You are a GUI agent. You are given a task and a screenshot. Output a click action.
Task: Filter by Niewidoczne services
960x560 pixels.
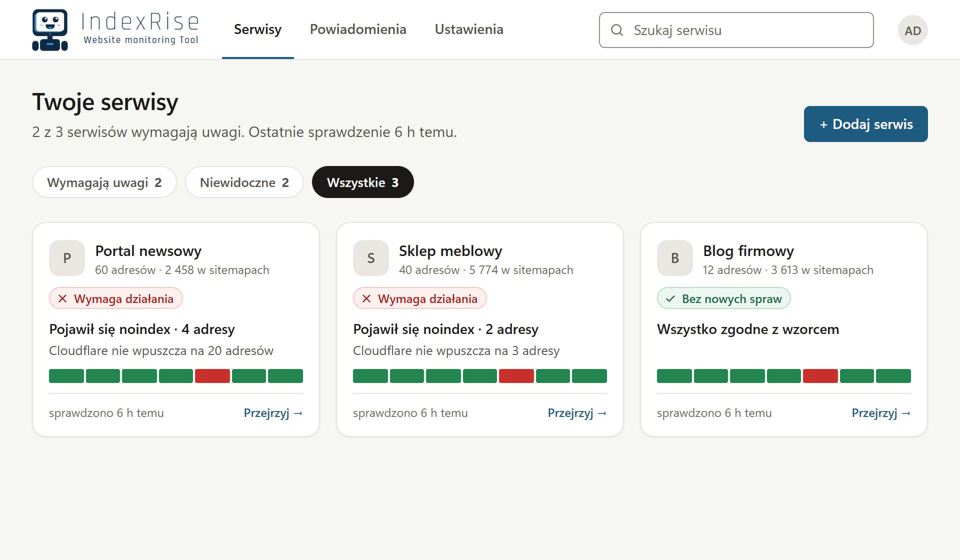[x=244, y=182]
